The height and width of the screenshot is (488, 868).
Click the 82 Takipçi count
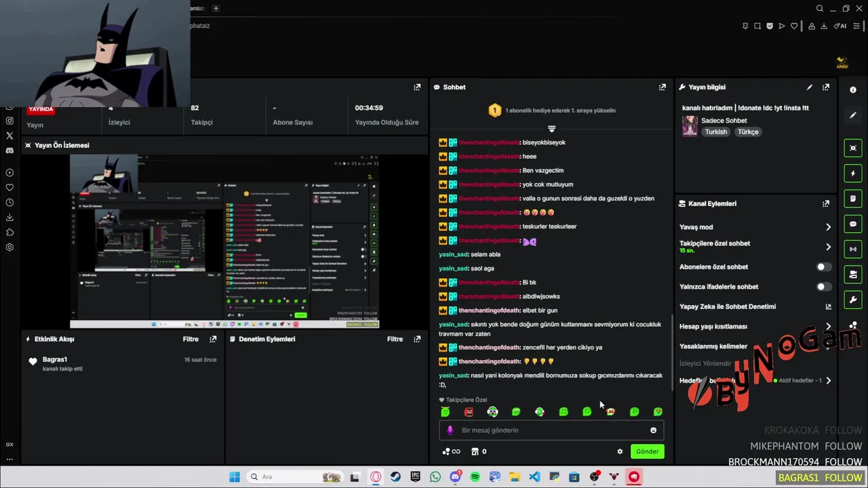click(x=195, y=108)
